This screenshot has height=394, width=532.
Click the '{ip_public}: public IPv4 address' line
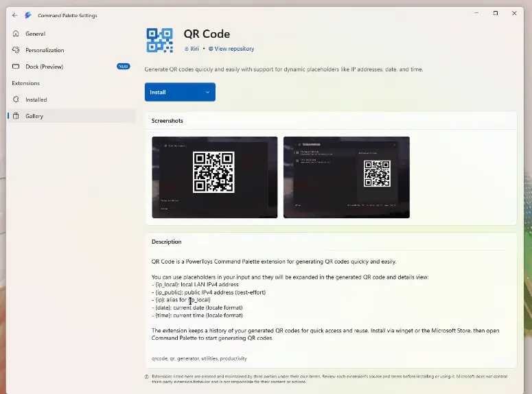209,292
